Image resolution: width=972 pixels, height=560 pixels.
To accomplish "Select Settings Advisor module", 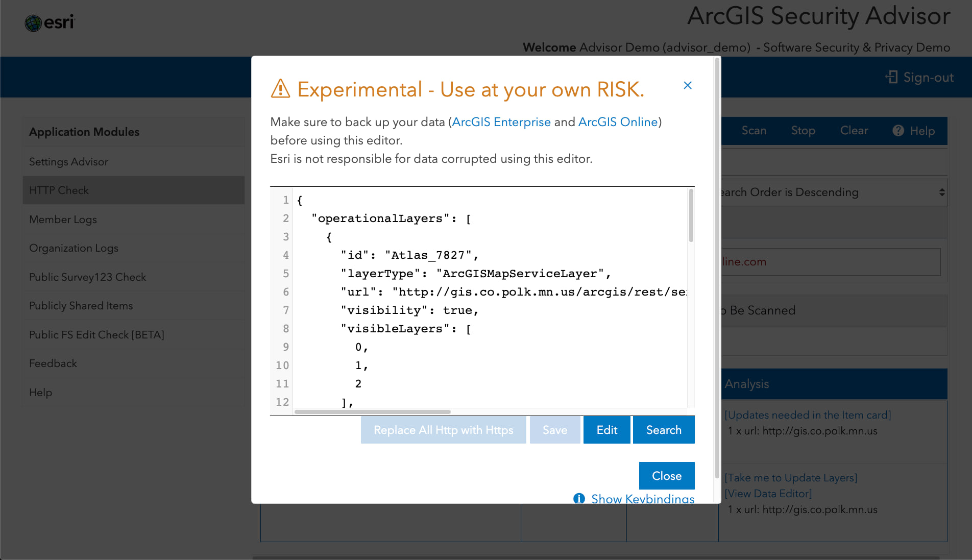I will (x=134, y=161).
